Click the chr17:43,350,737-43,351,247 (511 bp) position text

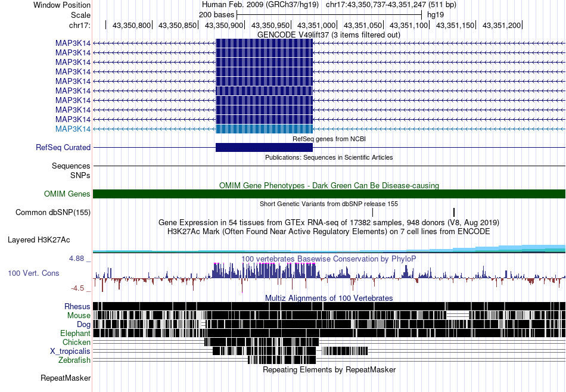[x=391, y=5]
